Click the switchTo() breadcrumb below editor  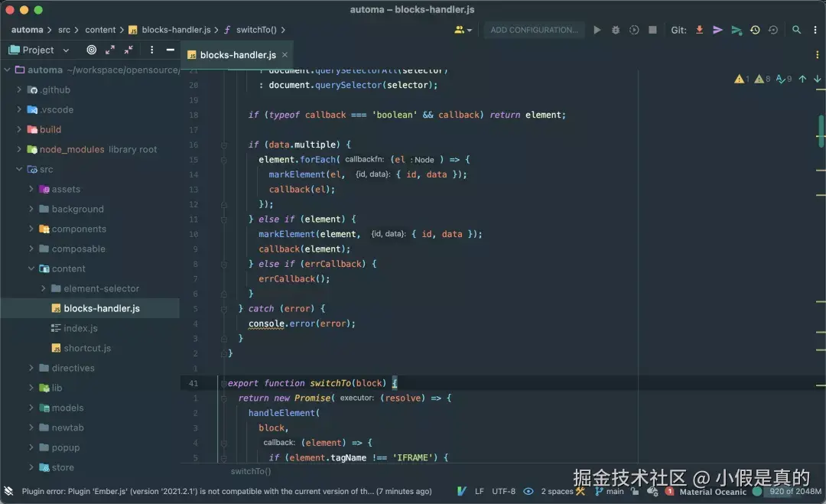[x=251, y=471]
